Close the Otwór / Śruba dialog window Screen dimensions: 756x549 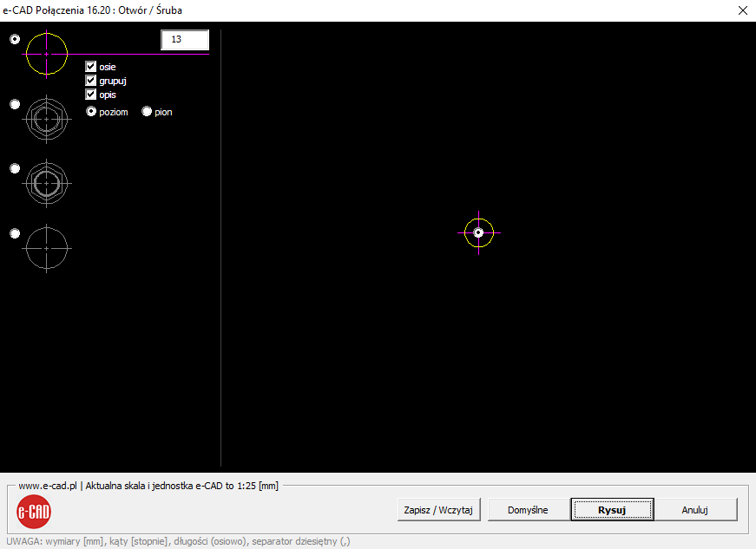click(x=742, y=10)
